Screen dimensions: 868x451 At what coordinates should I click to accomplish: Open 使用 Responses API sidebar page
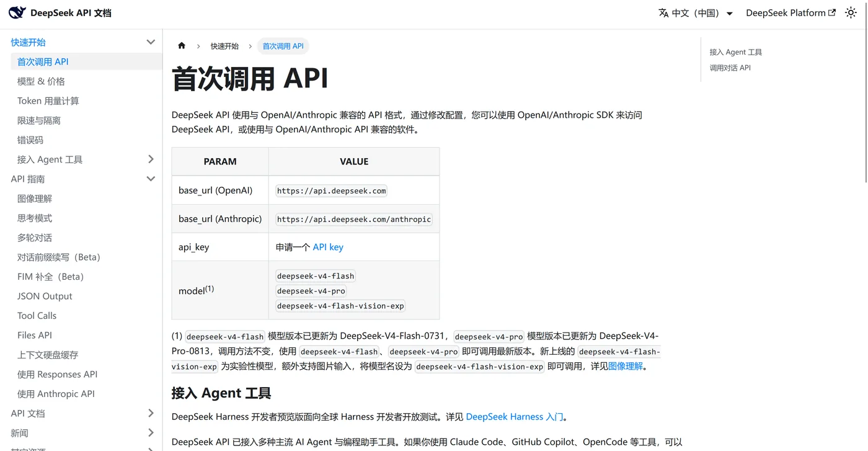point(58,374)
